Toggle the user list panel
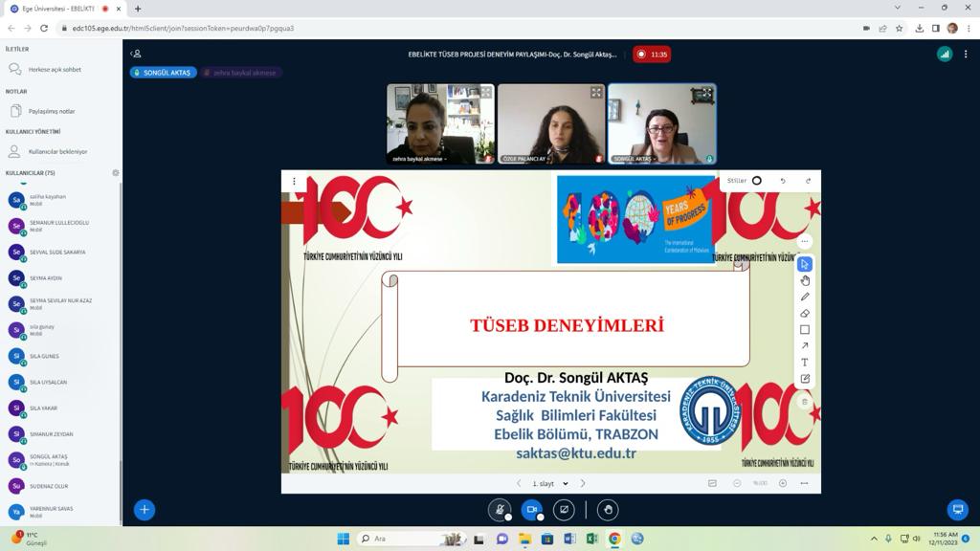Screen dimensions: 980x551 [136, 54]
